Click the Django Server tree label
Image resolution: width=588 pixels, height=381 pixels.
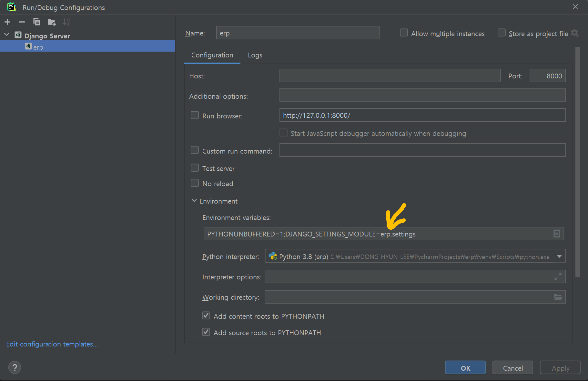47,36
